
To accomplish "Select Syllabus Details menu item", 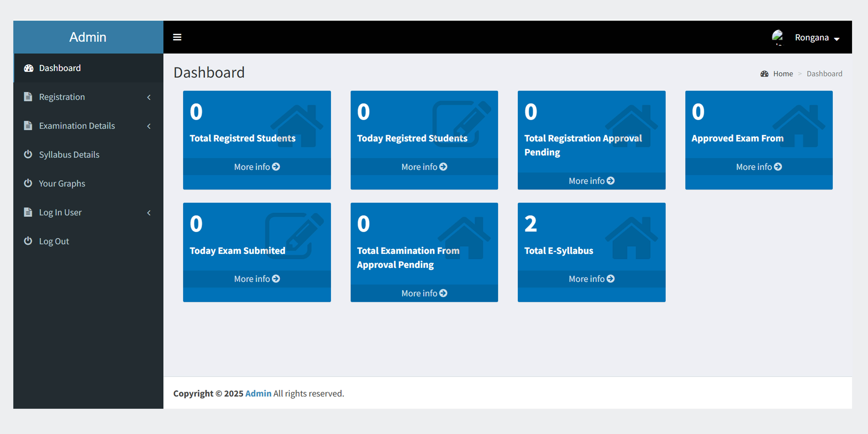I will click(69, 155).
